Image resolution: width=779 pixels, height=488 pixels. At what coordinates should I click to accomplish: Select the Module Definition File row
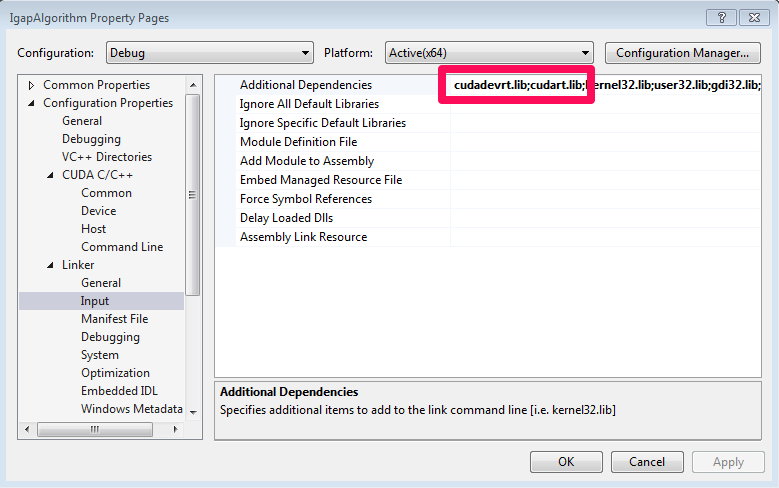[298, 142]
